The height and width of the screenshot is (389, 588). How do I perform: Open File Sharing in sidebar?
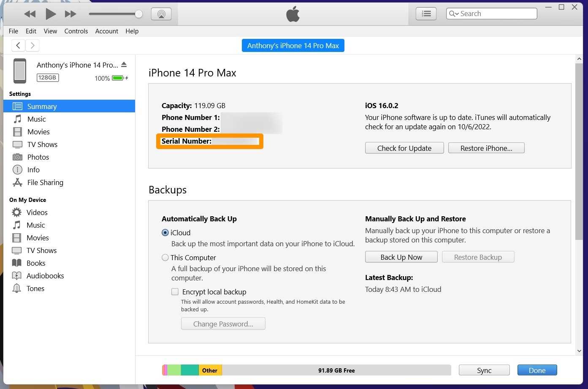point(45,182)
